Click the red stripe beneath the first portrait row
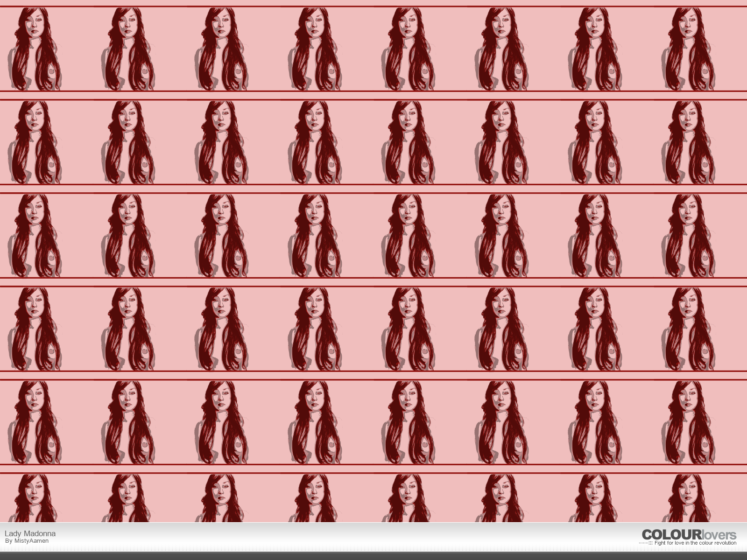Screen dimensions: 747x560 click(x=373, y=91)
